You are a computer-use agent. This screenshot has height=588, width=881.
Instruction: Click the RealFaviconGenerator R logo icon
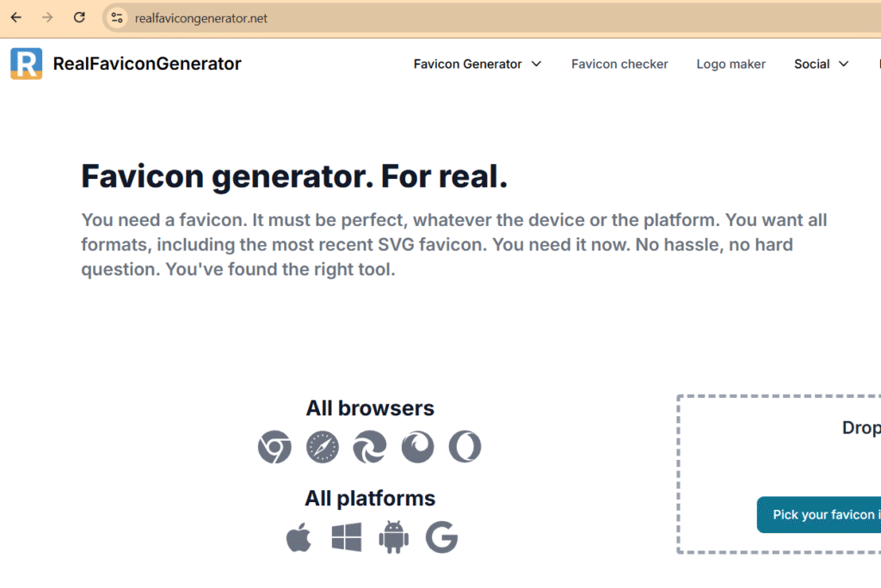point(27,64)
